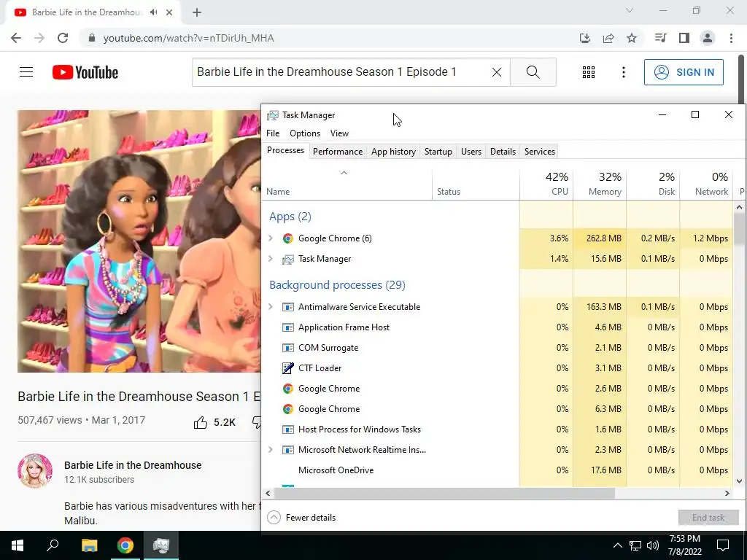Open notification center icon
The width and height of the screenshot is (747, 560).
coord(723,545)
